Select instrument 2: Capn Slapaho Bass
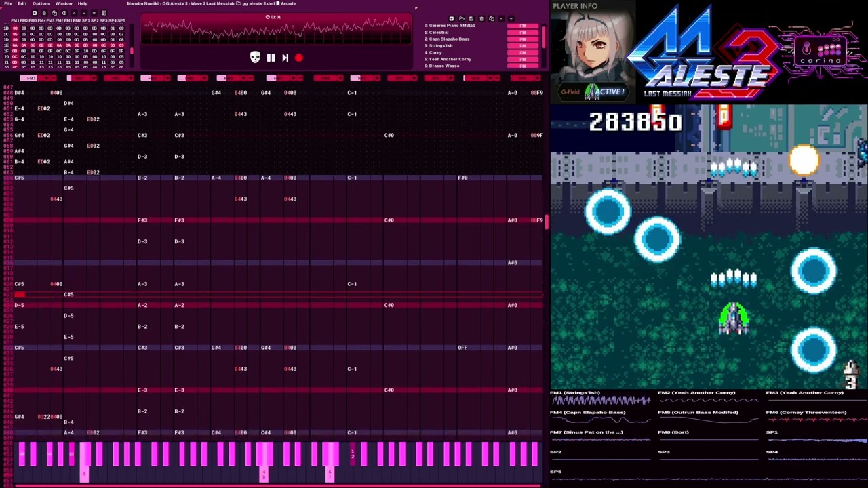 447,39
